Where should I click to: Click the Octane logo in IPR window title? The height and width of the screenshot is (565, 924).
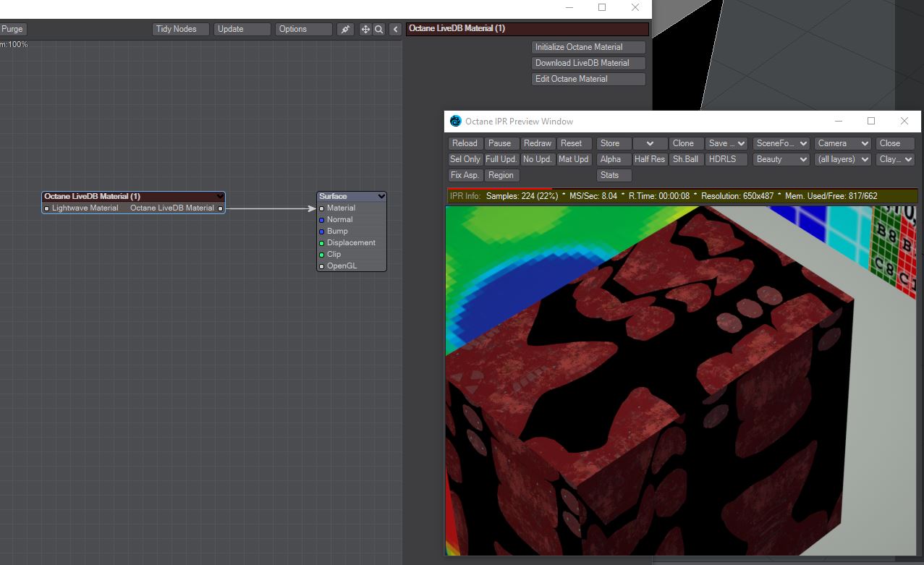coord(456,121)
